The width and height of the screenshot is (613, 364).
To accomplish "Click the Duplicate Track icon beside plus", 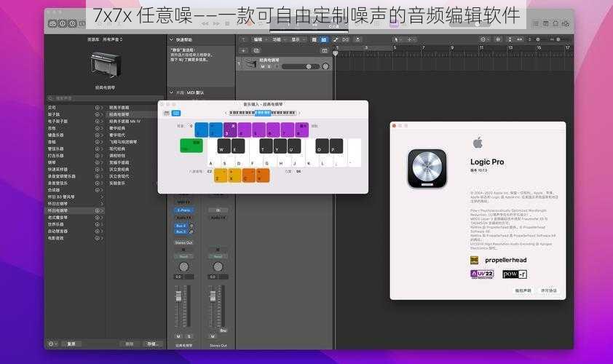I will [256, 50].
